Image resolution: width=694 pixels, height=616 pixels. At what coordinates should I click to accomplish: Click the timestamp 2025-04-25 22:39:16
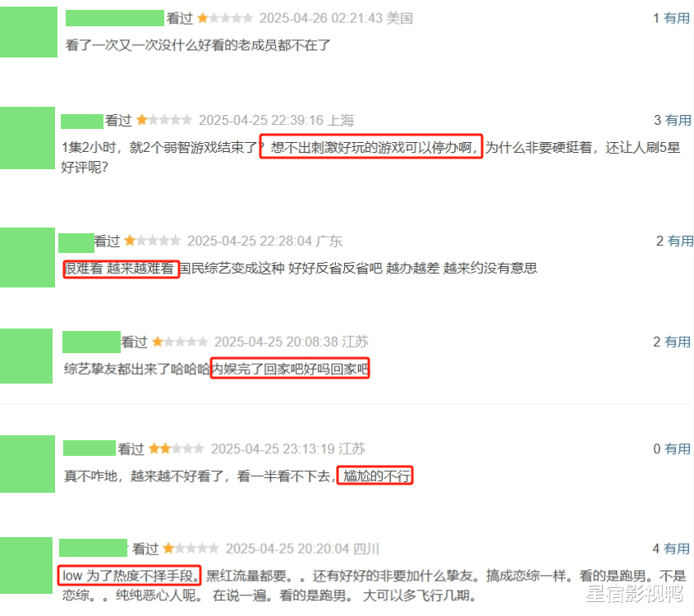[x=261, y=121]
